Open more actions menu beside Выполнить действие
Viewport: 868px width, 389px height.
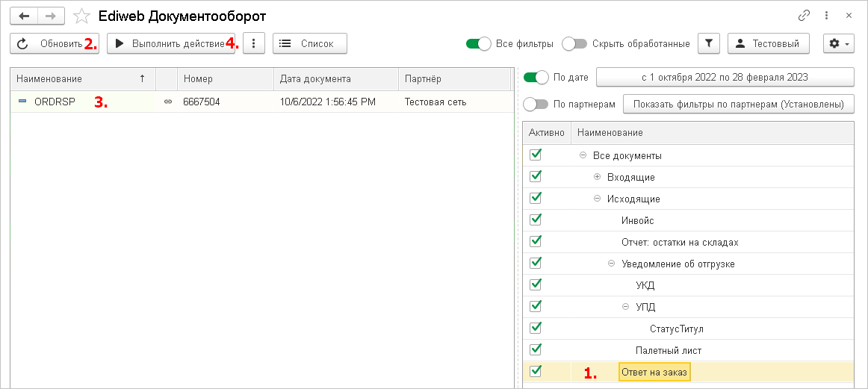(x=255, y=44)
